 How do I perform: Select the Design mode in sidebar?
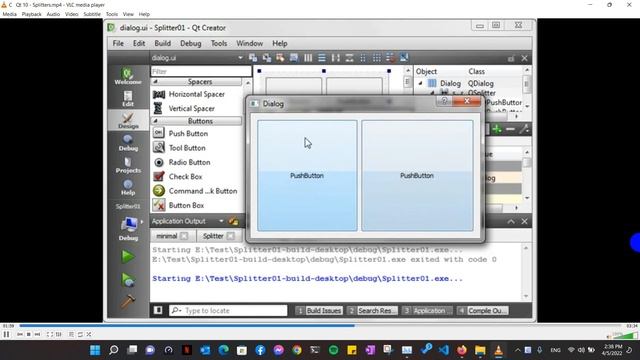pyautogui.click(x=128, y=120)
